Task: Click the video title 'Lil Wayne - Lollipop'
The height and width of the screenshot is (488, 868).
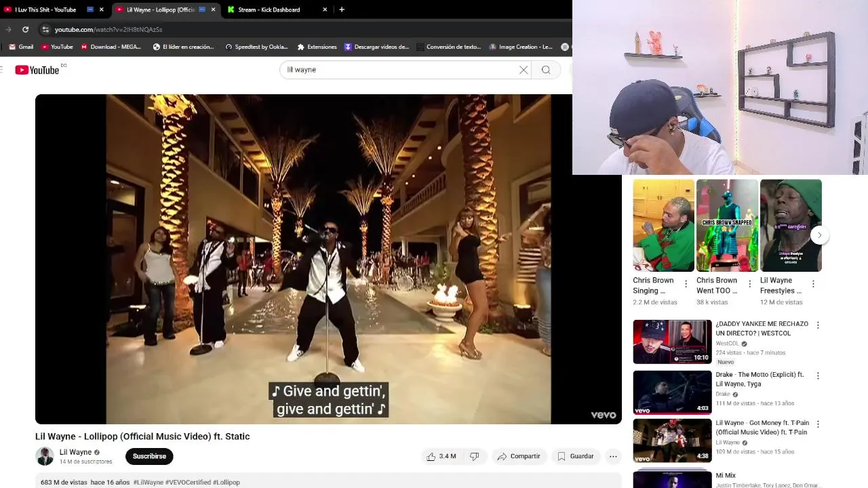Action: [142, 436]
